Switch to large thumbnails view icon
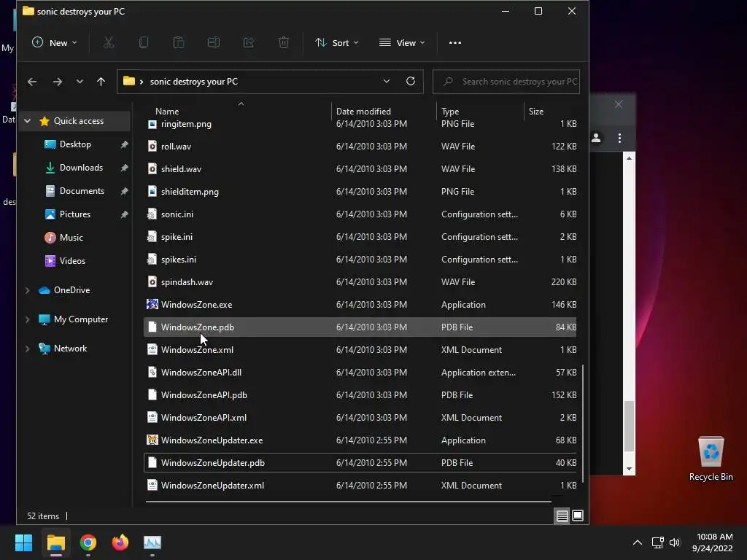 [578, 516]
